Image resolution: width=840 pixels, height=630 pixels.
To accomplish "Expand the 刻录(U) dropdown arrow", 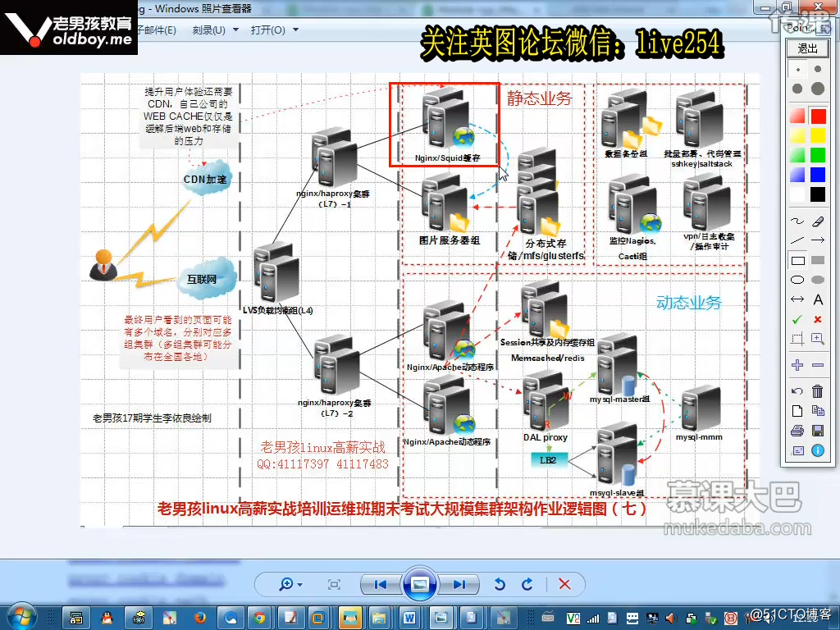I will (x=235, y=30).
